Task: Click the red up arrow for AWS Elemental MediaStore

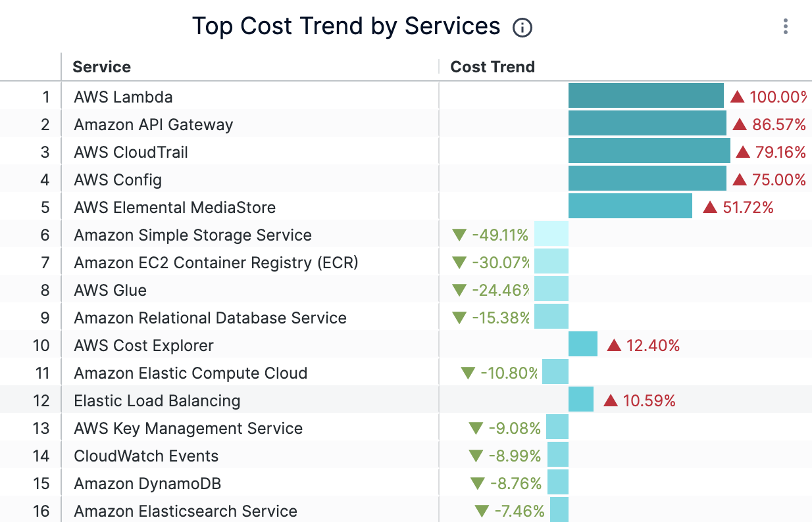Action: point(710,208)
